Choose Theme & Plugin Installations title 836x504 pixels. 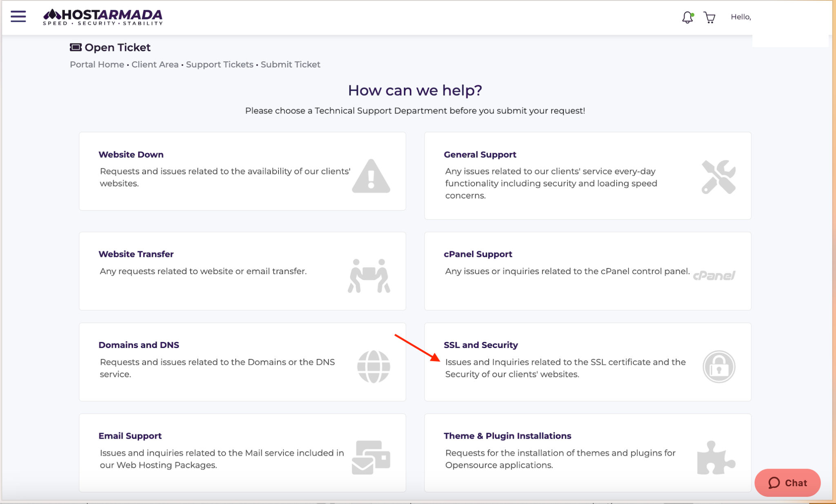click(507, 436)
